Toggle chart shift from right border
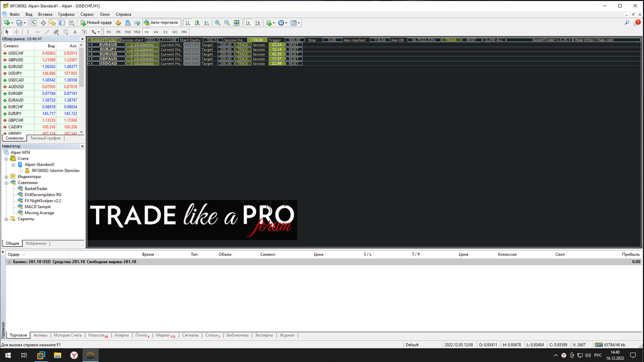The image size is (644, 362). [258, 22]
